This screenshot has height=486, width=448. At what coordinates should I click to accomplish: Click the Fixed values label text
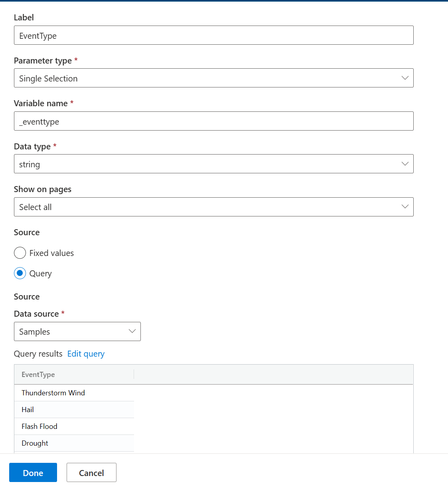[x=51, y=253]
